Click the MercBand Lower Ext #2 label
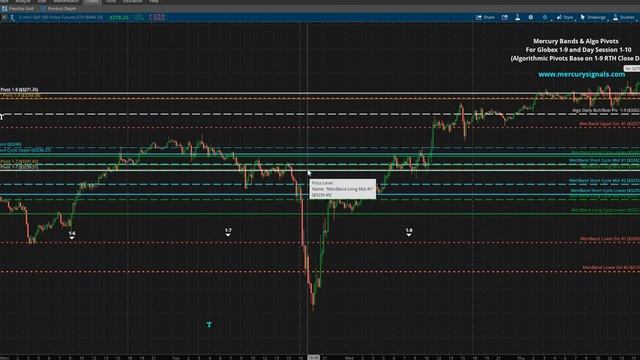640x360 pixels. tap(611, 268)
